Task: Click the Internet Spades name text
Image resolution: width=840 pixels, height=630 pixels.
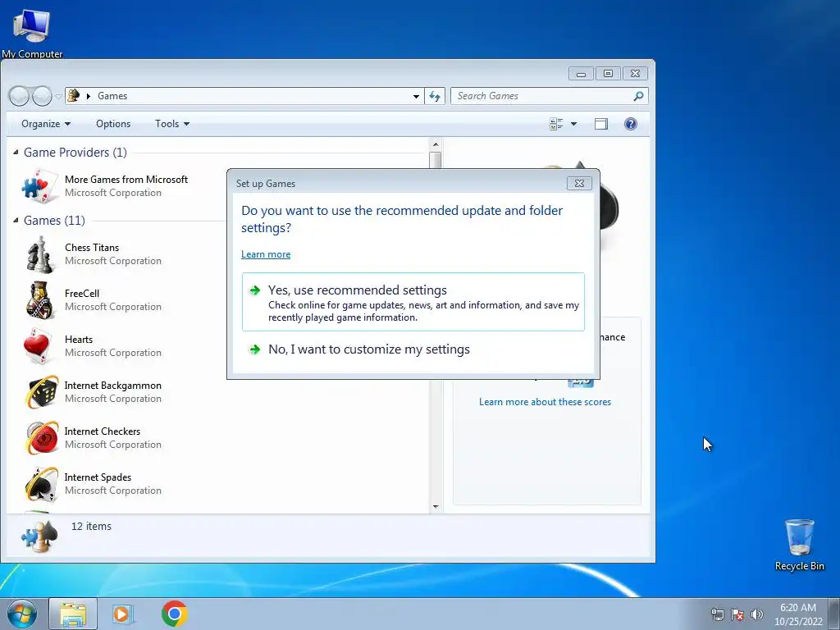Action: 98,478
